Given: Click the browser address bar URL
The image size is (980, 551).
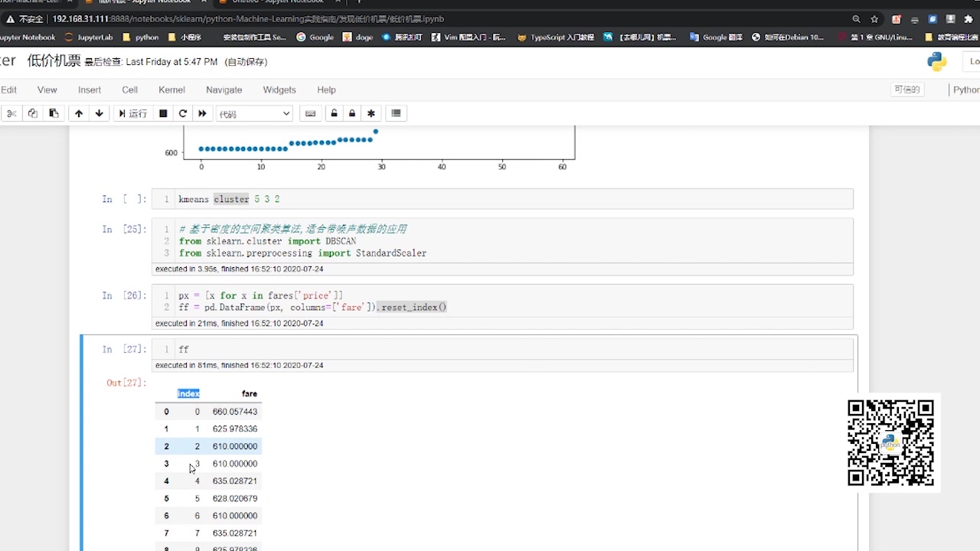Looking at the screenshot, I should 248,18.
